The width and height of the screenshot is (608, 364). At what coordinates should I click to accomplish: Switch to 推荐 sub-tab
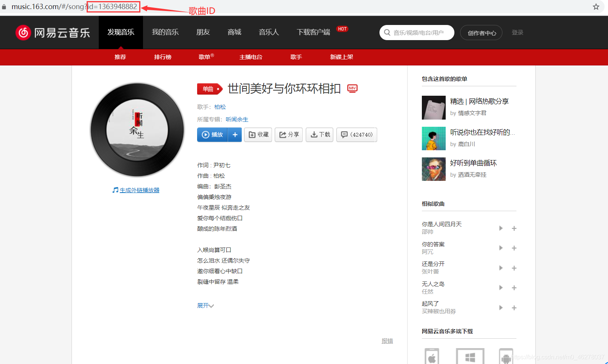[x=120, y=57]
